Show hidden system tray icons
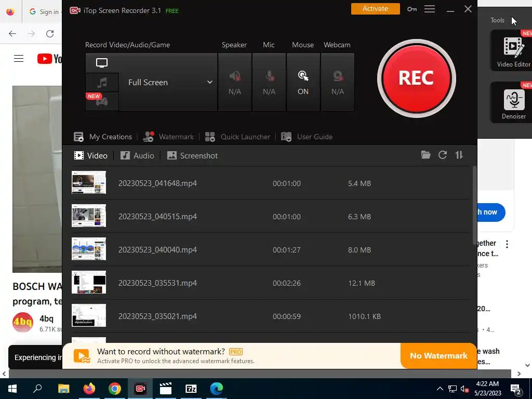The height and width of the screenshot is (399, 532). pos(440,389)
